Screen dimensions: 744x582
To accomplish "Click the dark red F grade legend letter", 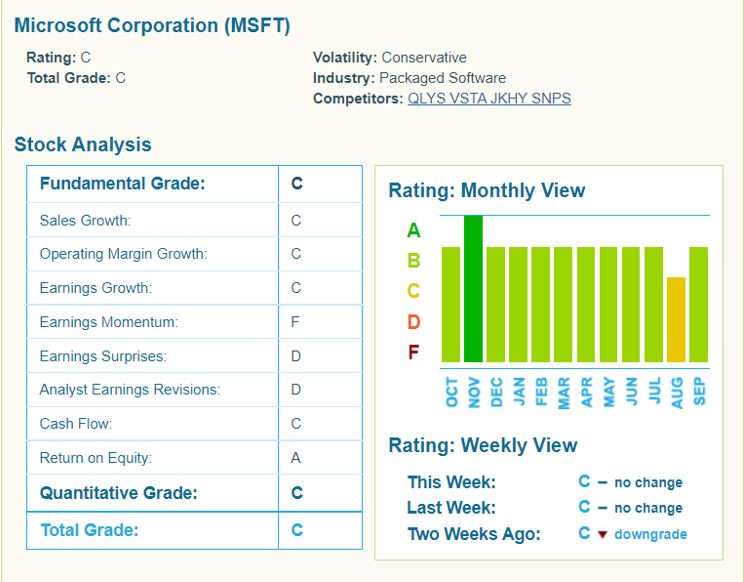I will tap(414, 352).
